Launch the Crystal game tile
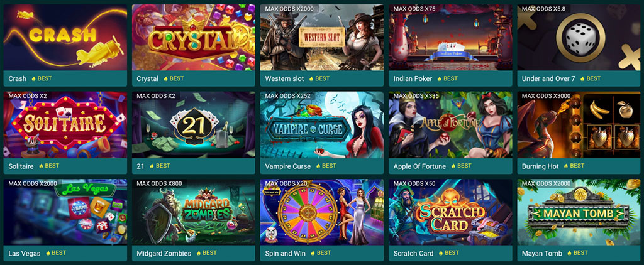 (194, 37)
